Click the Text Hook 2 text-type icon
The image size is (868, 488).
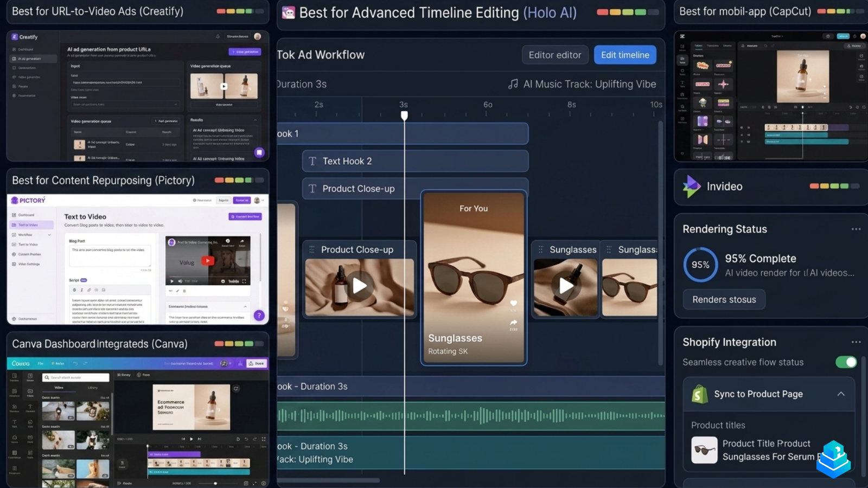pyautogui.click(x=312, y=161)
